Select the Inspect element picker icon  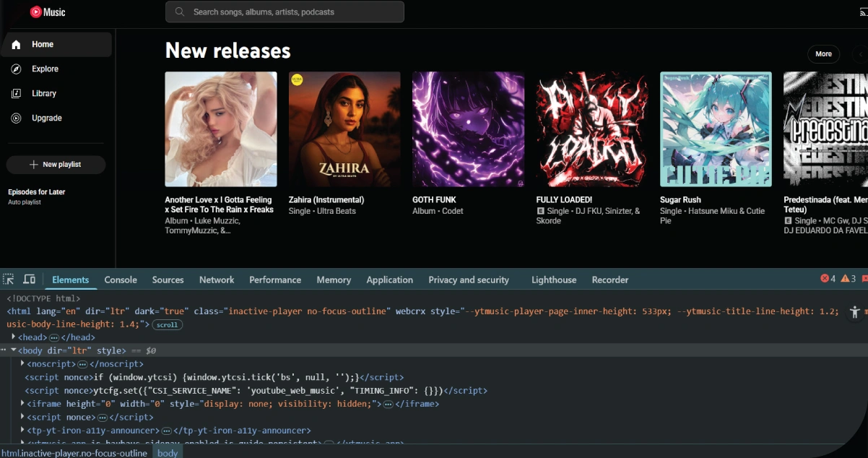point(9,279)
